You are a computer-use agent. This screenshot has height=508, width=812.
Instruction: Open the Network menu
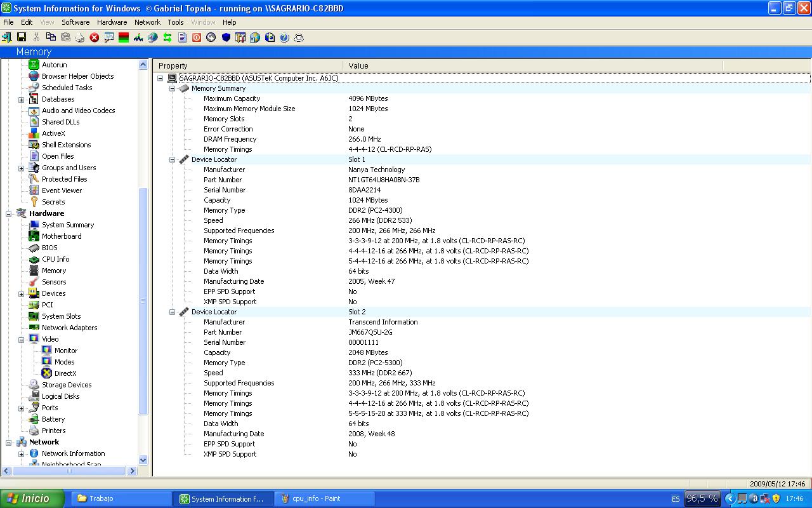pyautogui.click(x=147, y=22)
